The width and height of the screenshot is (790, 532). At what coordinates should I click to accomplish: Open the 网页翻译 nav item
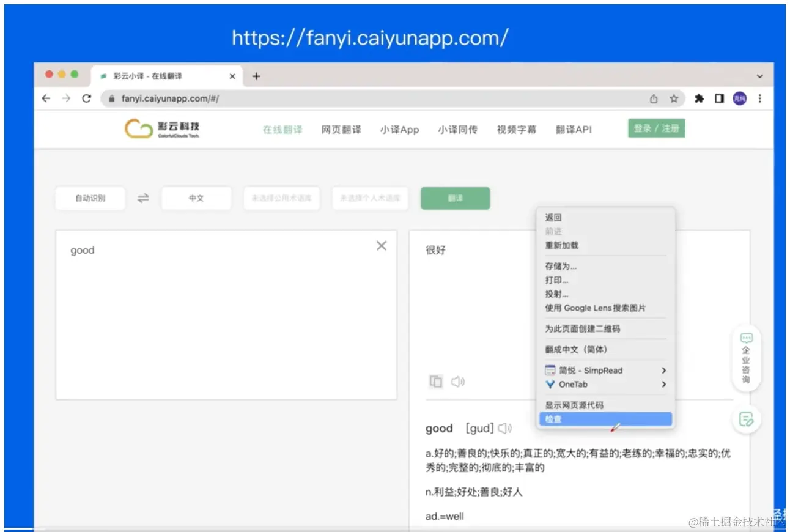pos(341,130)
